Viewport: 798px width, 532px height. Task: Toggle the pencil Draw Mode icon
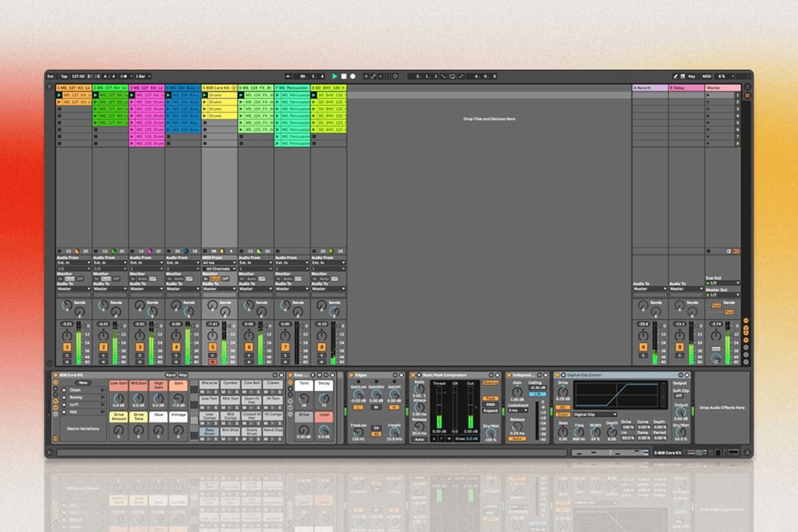tap(675, 76)
